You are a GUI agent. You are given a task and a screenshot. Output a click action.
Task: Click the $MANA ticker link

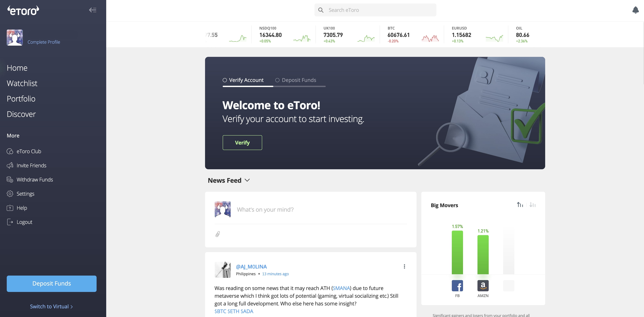341,288
